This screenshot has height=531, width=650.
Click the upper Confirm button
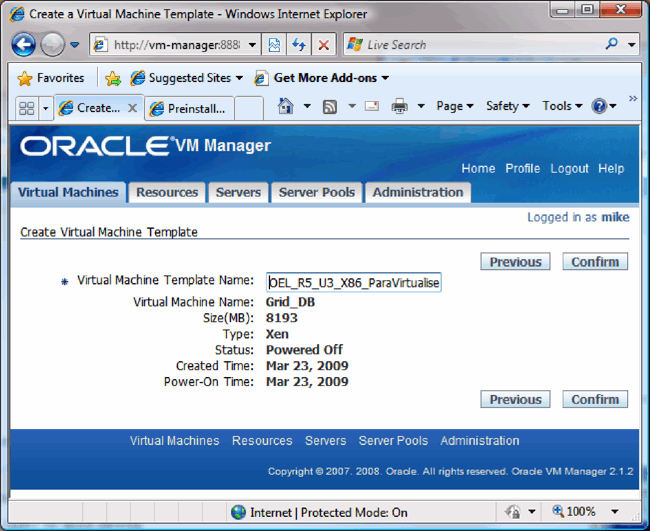pyautogui.click(x=595, y=262)
